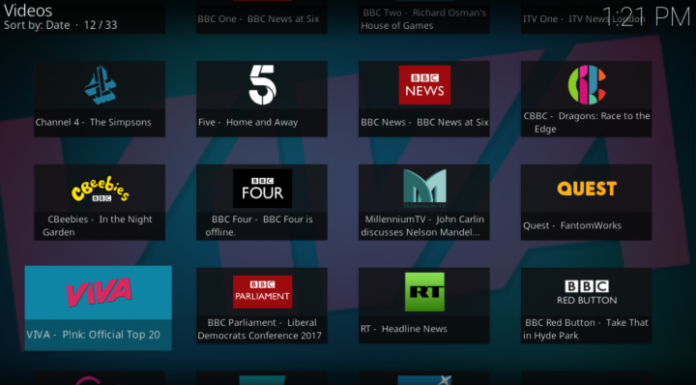
Task: Play the highlighted VIVA channel tile
Action: click(x=98, y=308)
